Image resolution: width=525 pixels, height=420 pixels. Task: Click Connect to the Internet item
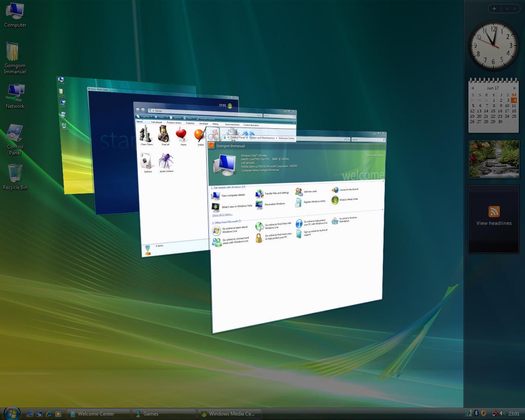[x=345, y=190]
